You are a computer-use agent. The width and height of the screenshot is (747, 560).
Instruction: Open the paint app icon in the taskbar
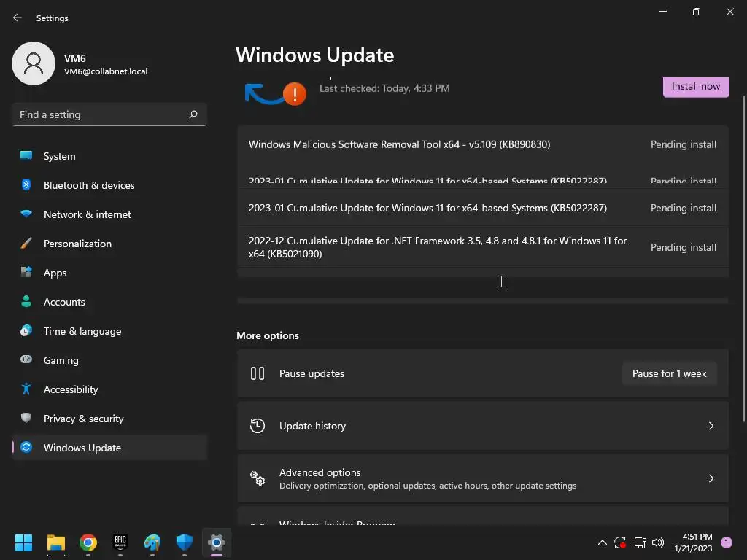tap(152, 542)
